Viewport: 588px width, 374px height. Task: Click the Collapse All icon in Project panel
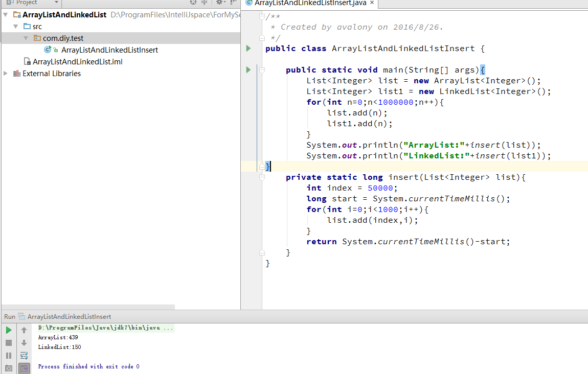pyautogui.click(x=204, y=3)
